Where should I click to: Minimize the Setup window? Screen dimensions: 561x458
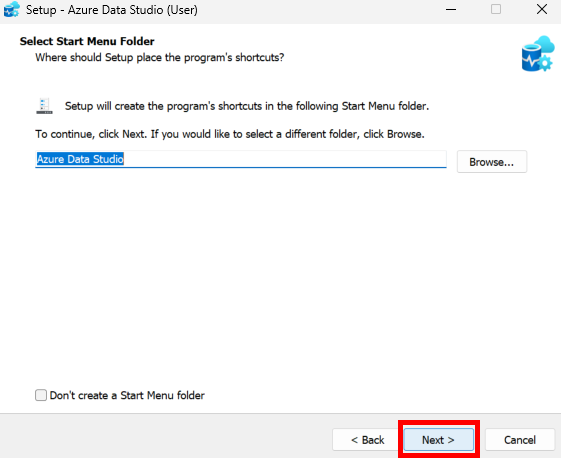[451, 9]
